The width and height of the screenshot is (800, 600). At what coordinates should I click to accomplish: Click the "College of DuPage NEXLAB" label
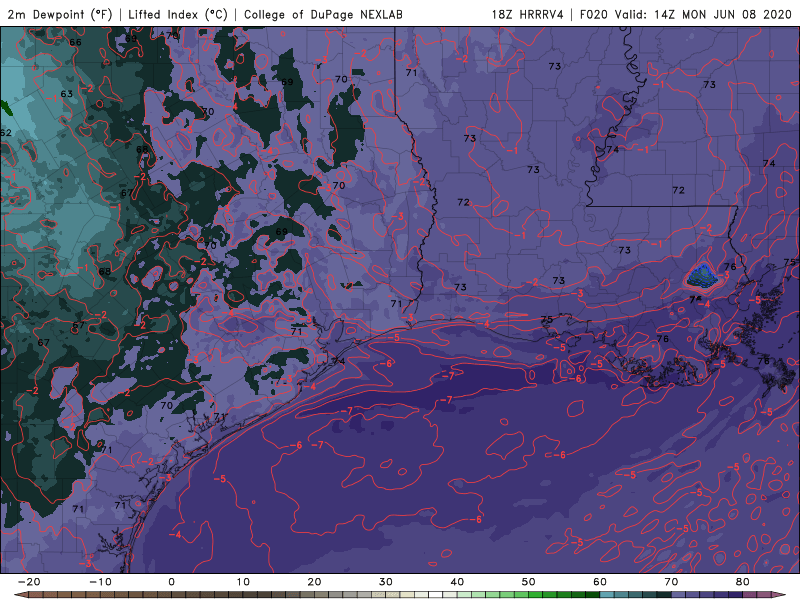[x=323, y=14]
